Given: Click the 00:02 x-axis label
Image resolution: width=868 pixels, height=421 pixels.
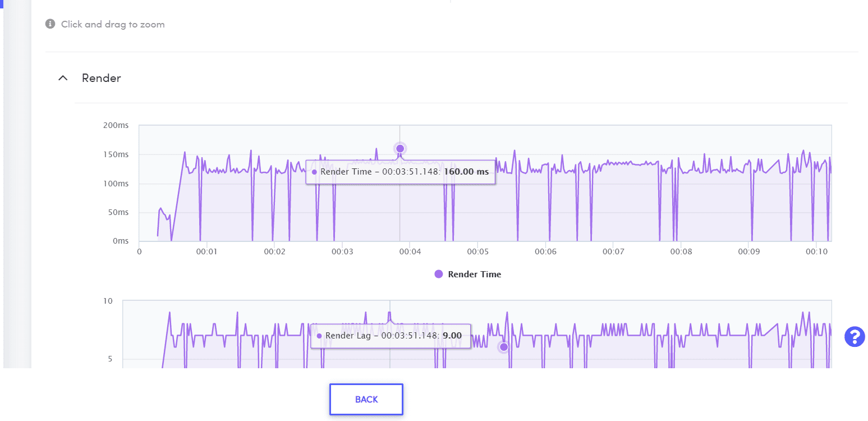Looking at the screenshot, I should [x=274, y=251].
